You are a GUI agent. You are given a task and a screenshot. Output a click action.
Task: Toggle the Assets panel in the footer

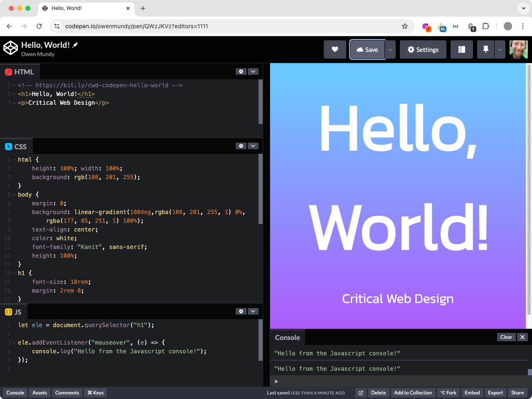click(40, 393)
